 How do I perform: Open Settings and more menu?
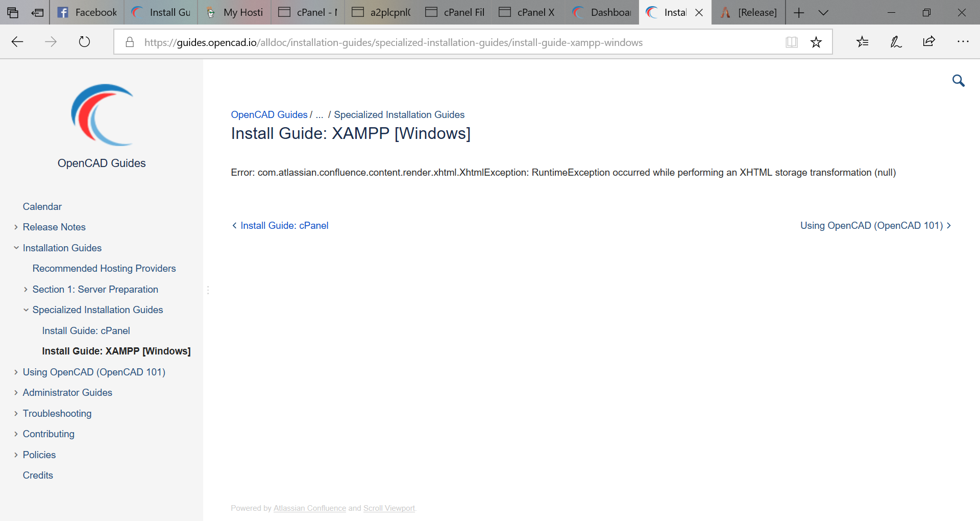tap(964, 42)
